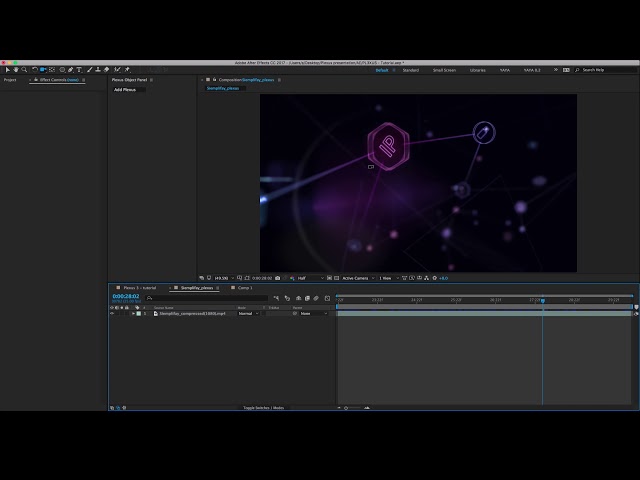Image resolution: width=640 pixels, height=480 pixels.
Task: Select the Brush tool
Action: pos(89,70)
